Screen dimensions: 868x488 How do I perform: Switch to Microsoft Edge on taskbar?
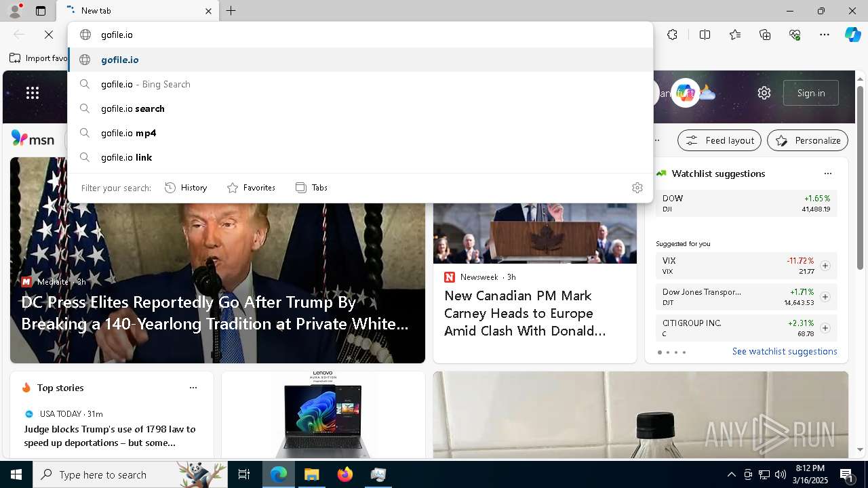[279, 474]
